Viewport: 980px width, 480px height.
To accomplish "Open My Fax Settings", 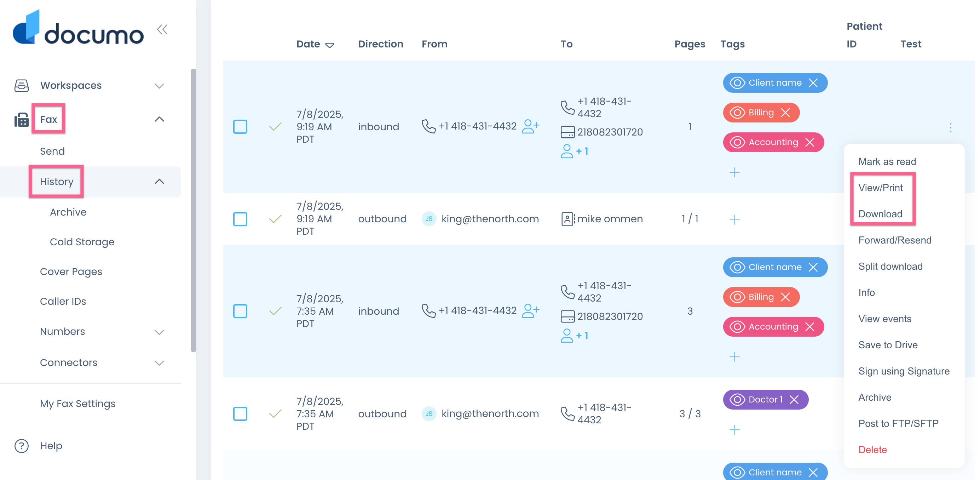I will tap(77, 404).
